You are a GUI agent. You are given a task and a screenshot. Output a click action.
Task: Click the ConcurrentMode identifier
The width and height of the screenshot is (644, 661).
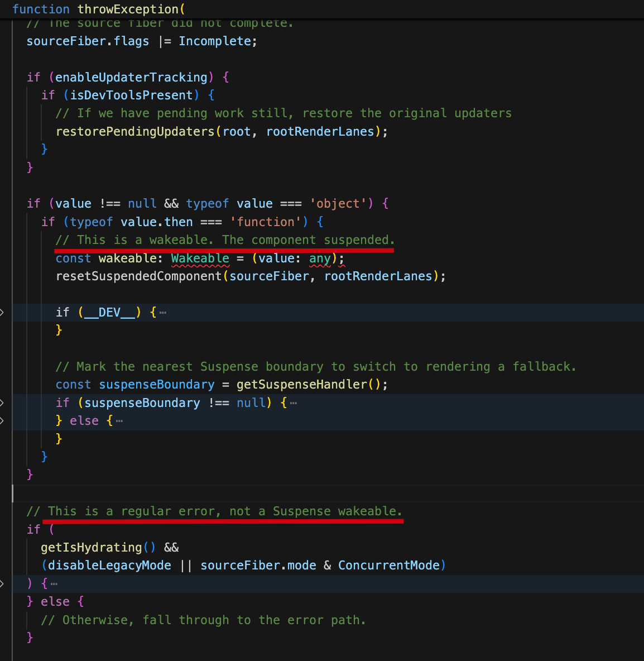pyautogui.click(x=388, y=566)
